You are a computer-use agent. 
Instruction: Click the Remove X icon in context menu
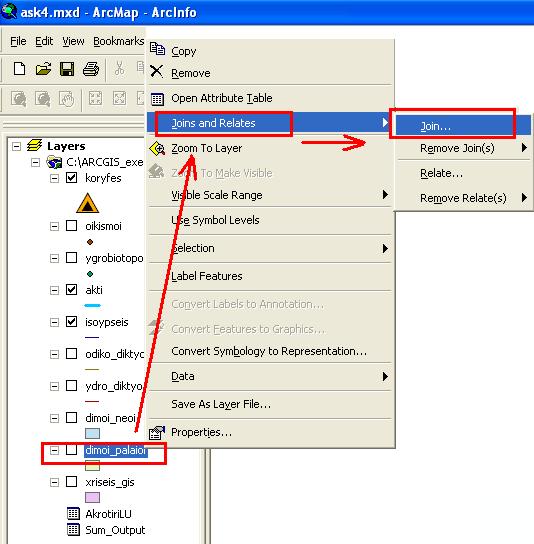pos(156,71)
